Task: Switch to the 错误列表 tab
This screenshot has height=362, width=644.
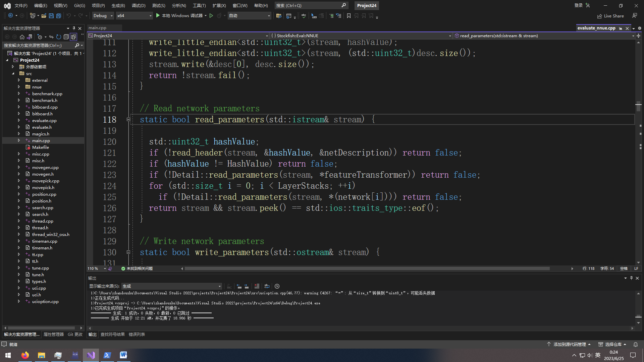Action: pos(137,334)
